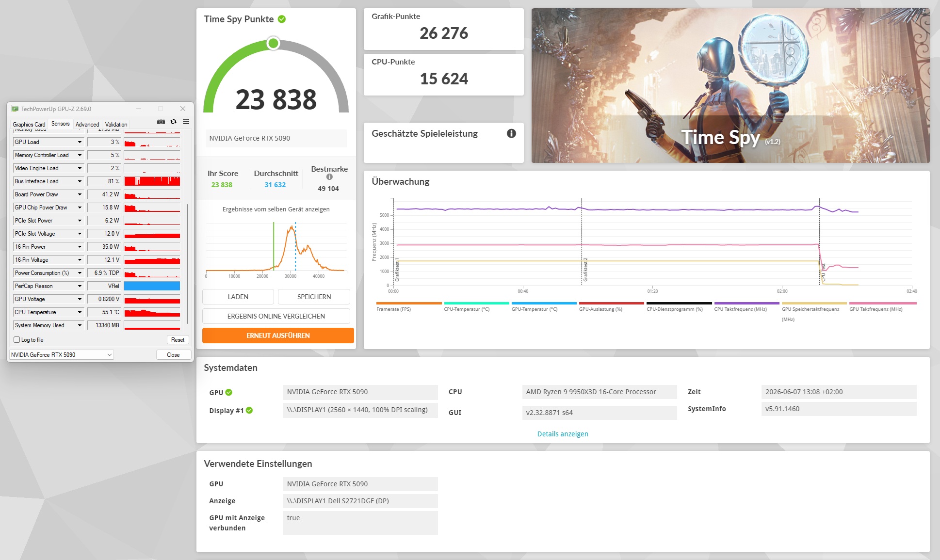Click the GPU-Z refresh icon
This screenshot has width=940, height=560.
pos(173,122)
